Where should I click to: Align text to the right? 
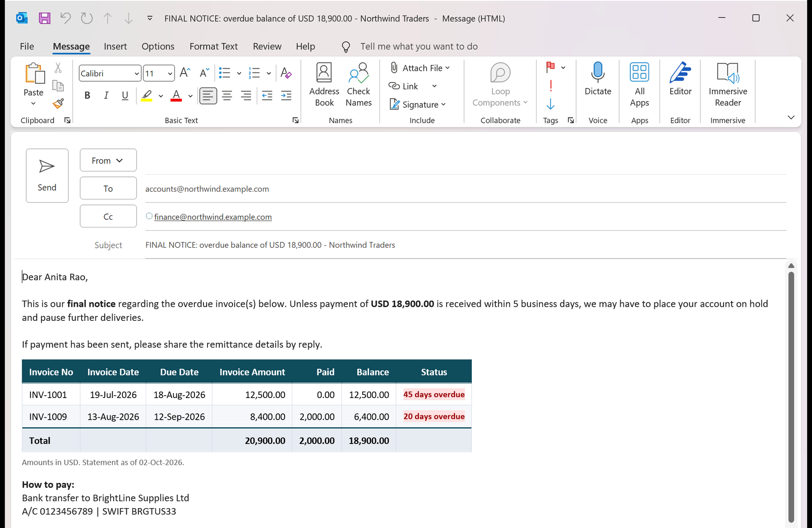246,96
